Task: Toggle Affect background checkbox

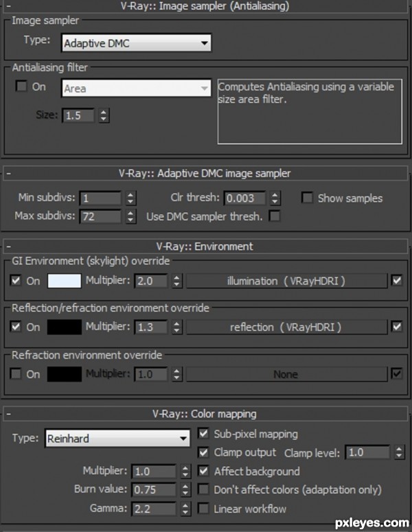Action: click(203, 471)
